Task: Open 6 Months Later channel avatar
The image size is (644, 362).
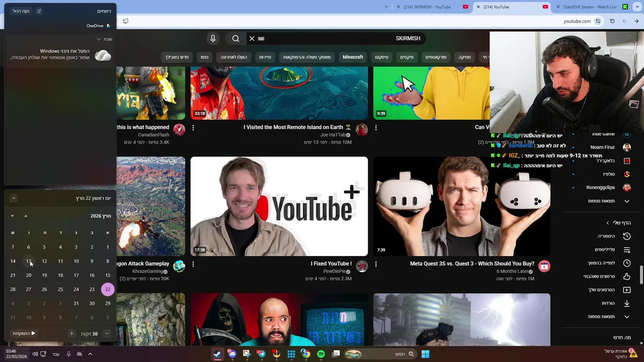Action: point(544,266)
